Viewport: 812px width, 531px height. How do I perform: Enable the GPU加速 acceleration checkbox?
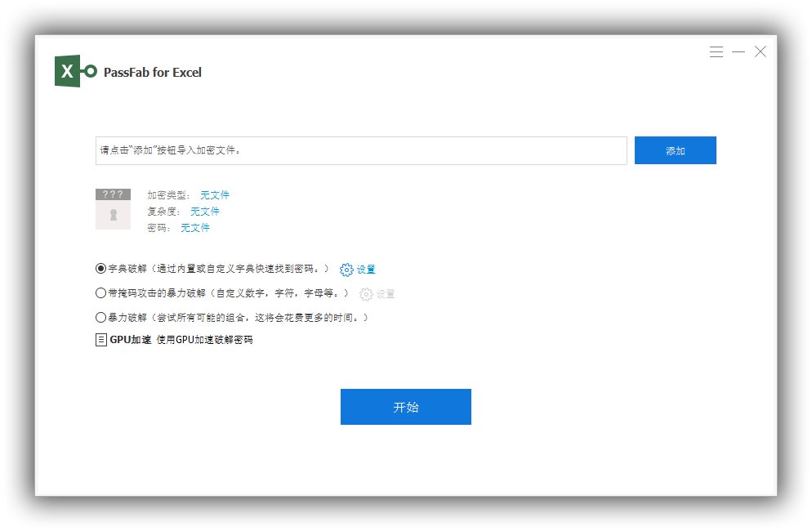(101, 339)
